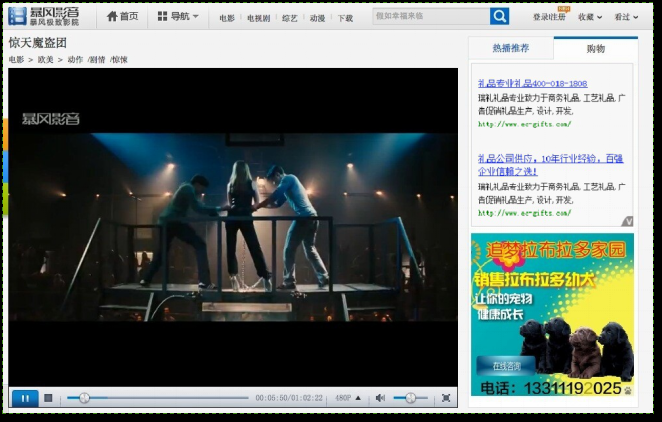Select the 购物 tab
This screenshot has height=422, width=662.
click(x=595, y=48)
